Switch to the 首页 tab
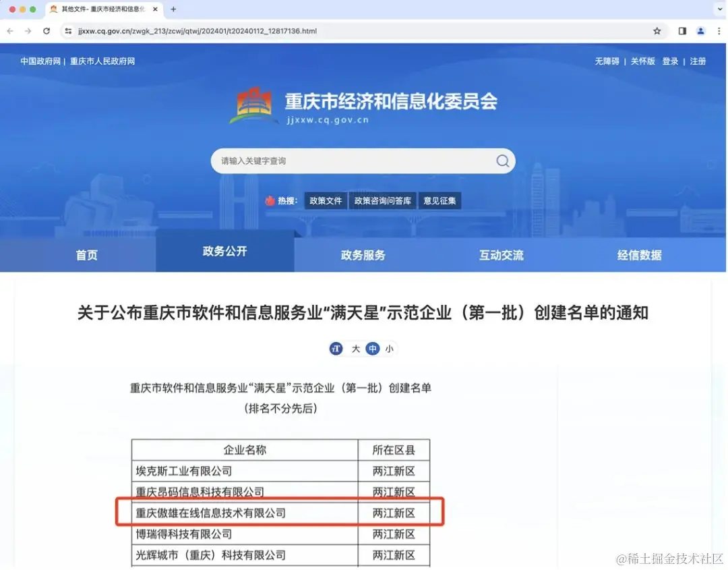 click(x=86, y=255)
